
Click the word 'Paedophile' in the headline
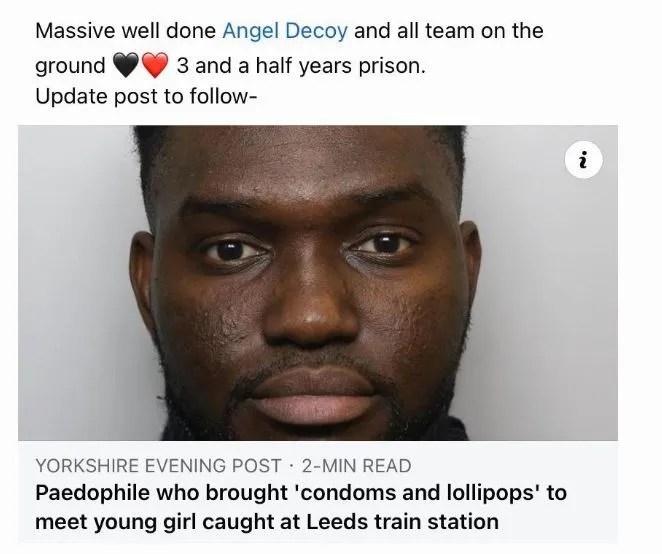92,493
